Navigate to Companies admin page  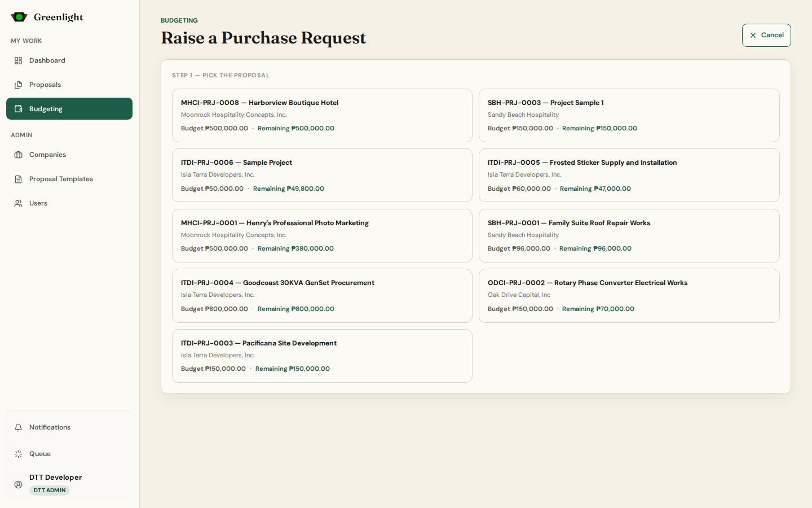coord(69,155)
